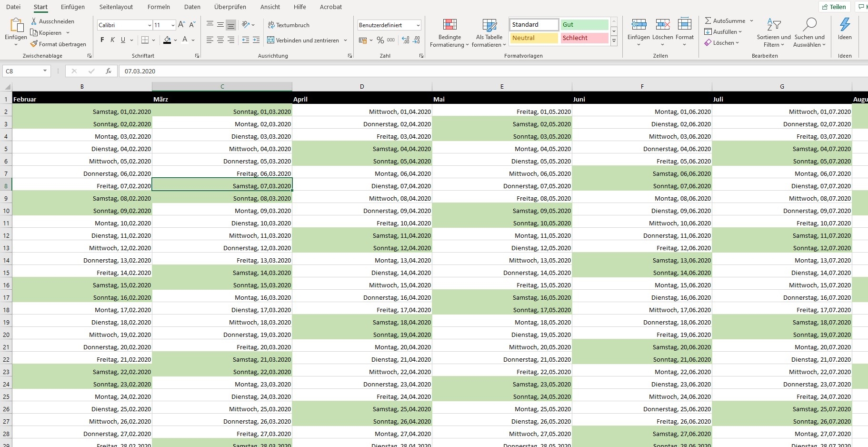Align text to vertical middle
This screenshot has height=447, width=868.
click(x=220, y=25)
